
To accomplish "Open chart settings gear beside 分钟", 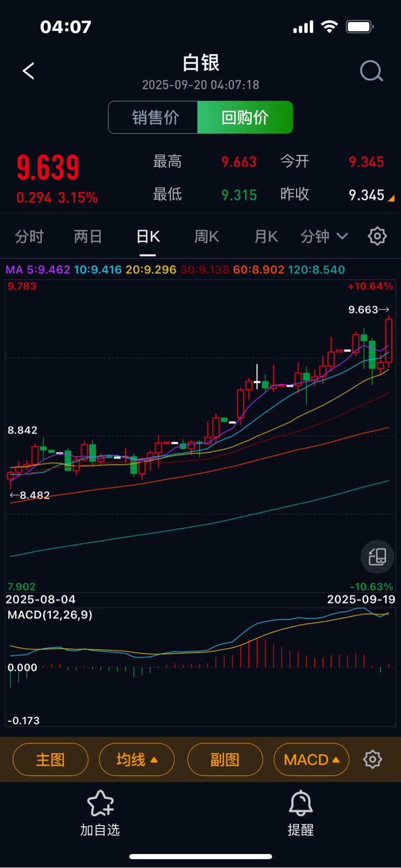I will tap(377, 236).
